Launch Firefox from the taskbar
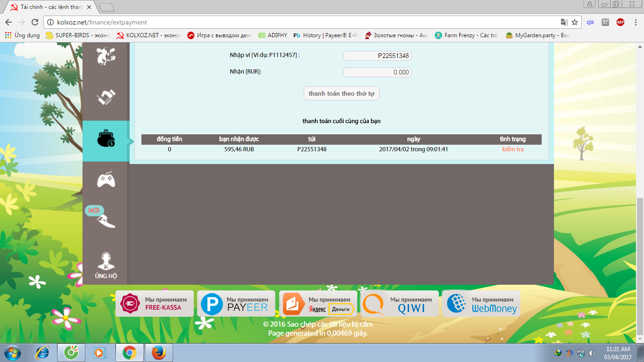Viewport: 644px width, 362px height. pyautogui.click(x=159, y=353)
